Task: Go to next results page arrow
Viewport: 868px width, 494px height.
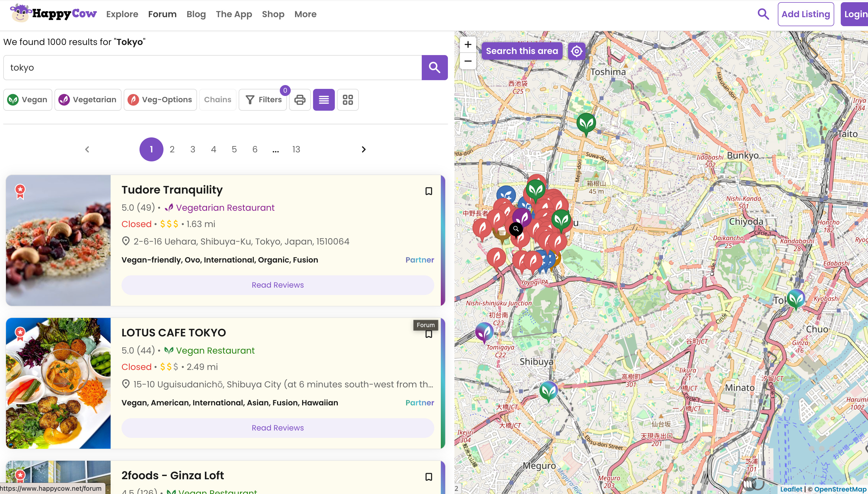Action: [x=363, y=149]
